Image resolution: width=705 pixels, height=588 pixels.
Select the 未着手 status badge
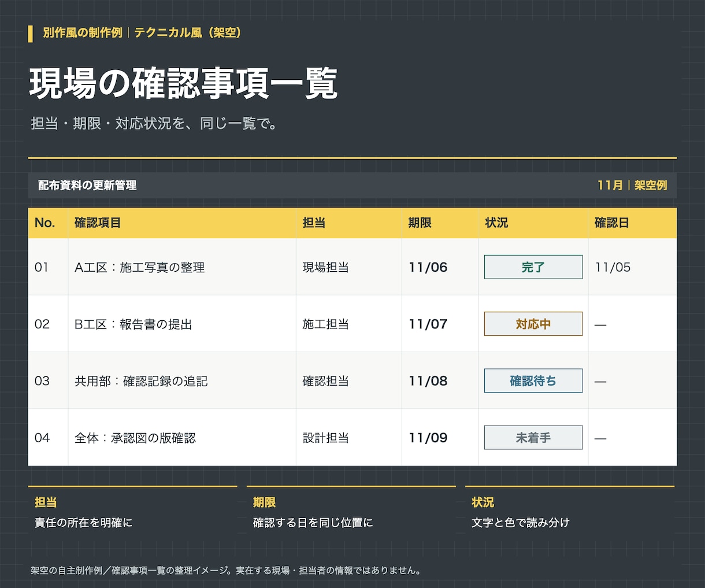point(533,438)
